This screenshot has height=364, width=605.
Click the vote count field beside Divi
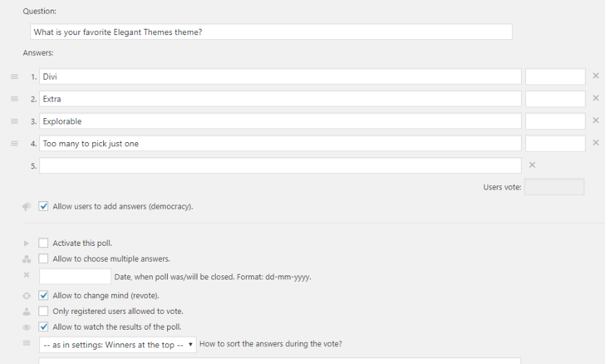coord(555,76)
